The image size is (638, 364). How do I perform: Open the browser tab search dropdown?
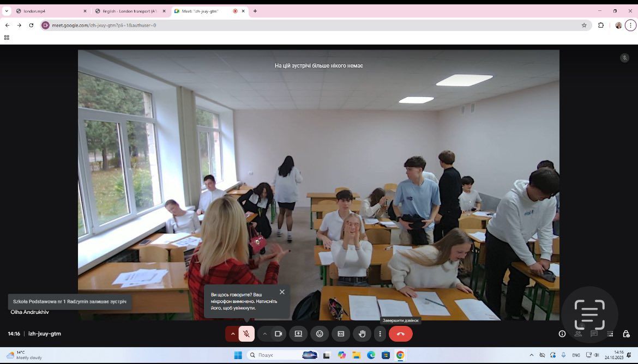pos(7,11)
